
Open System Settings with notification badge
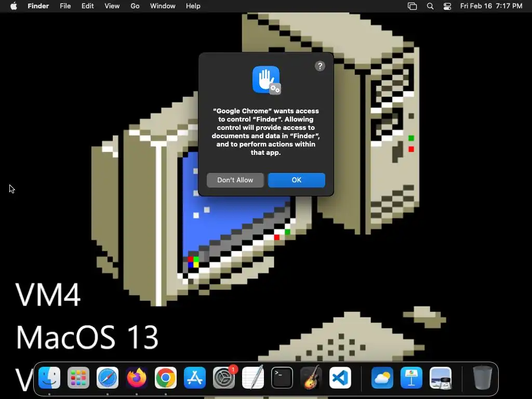(x=224, y=378)
